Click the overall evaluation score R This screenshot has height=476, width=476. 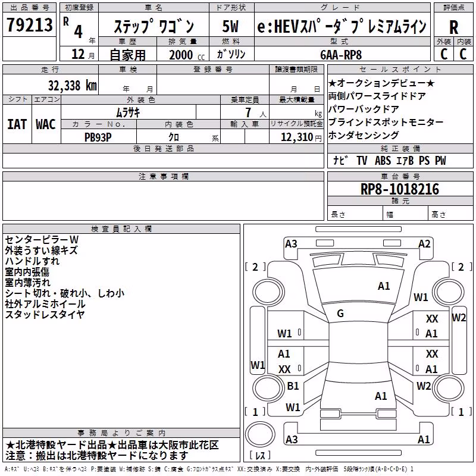coord(453,27)
